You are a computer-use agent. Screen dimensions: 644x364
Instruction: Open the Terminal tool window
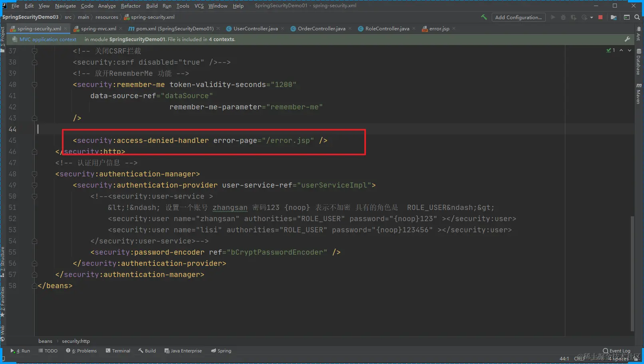(x=118, y=351)
